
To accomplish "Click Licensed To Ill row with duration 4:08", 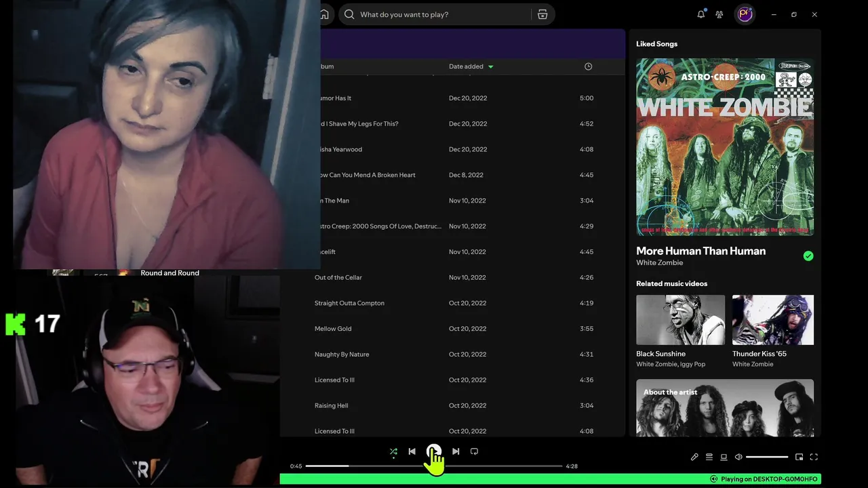I will pos(453,431).
